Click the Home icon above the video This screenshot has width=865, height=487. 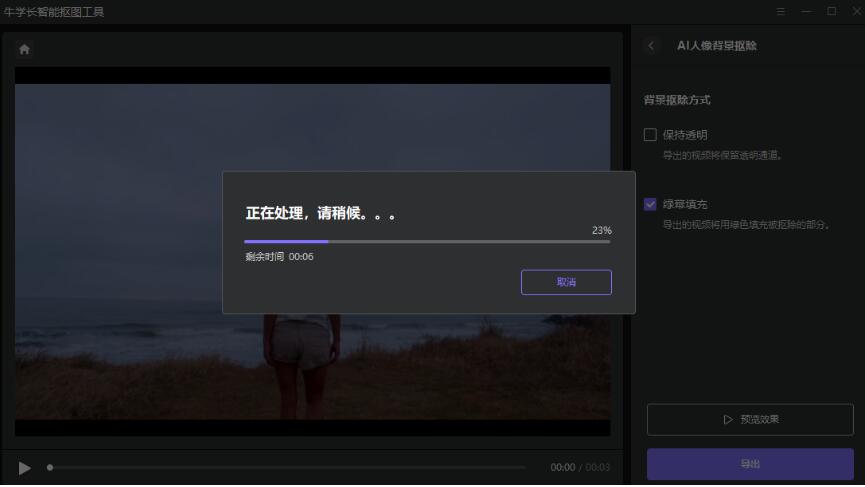[25, 49]
